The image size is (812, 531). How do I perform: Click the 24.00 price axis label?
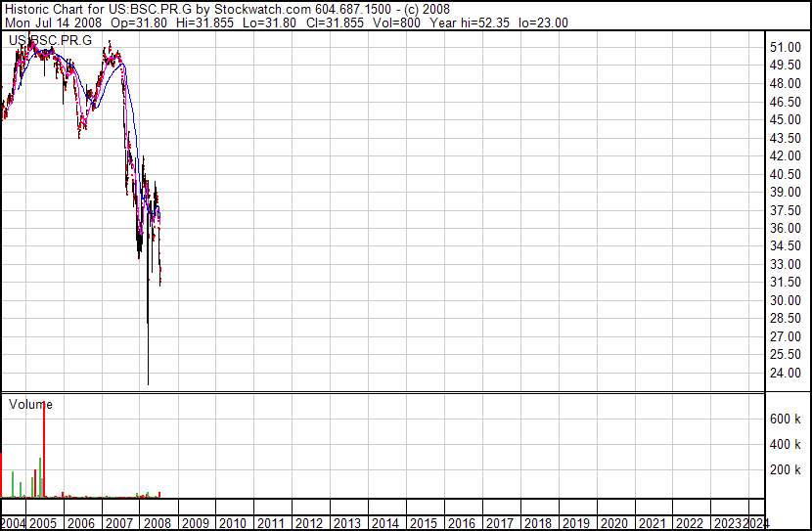tap(786, 373)
